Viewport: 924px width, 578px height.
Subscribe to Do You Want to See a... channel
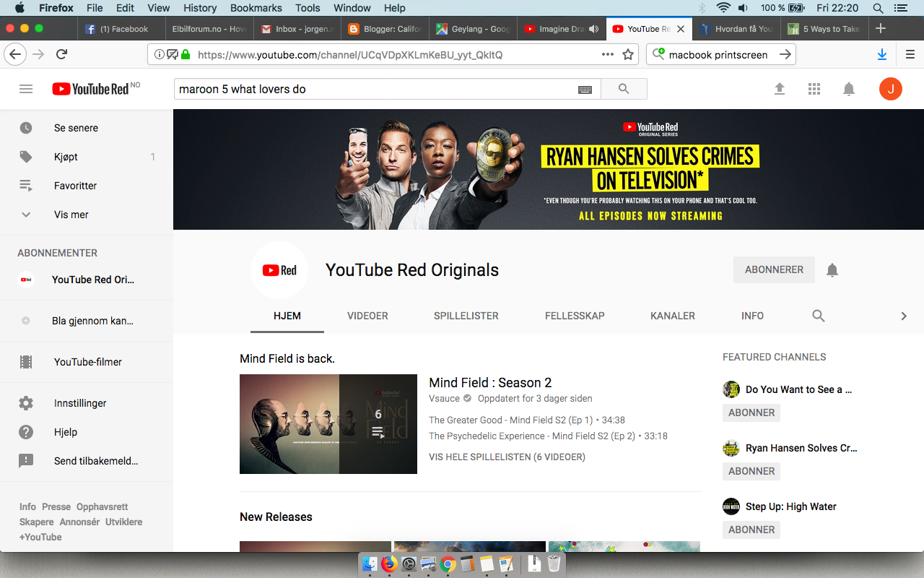pos(751,413)
